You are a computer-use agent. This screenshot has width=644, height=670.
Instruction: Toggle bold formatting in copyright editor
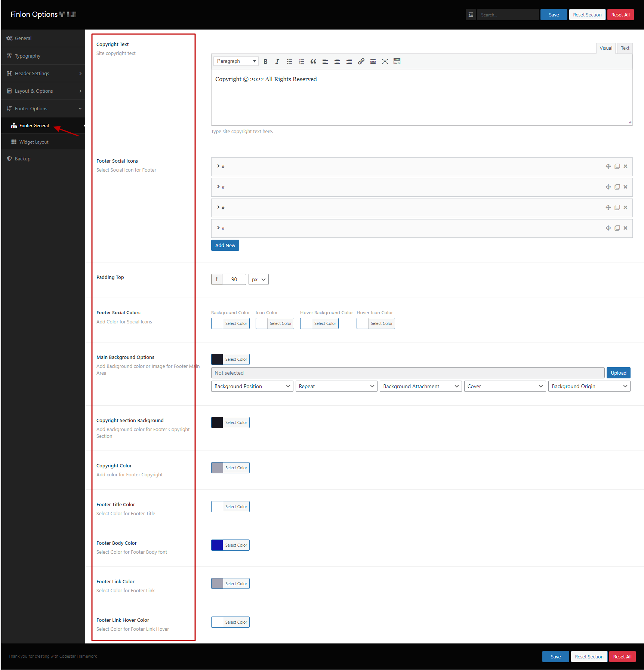click(x=265, y=62)
